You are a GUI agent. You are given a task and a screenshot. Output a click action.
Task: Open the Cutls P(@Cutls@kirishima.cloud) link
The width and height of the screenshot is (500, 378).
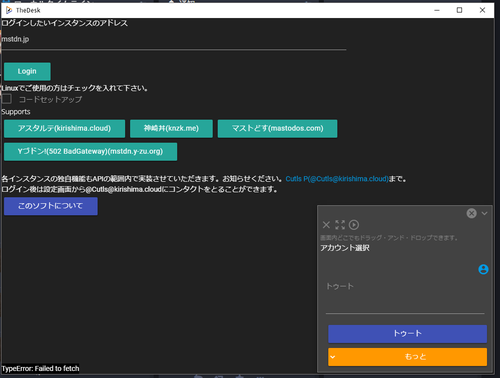[x=337, y=179]
